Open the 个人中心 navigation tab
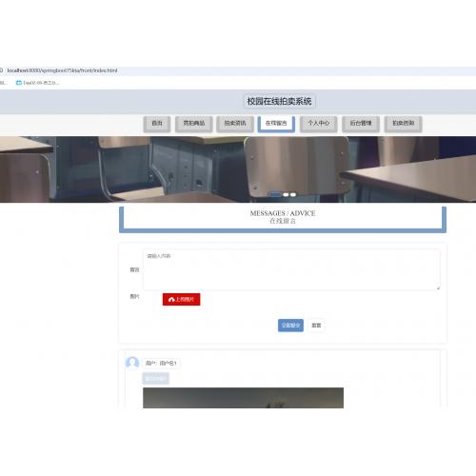 319,124
